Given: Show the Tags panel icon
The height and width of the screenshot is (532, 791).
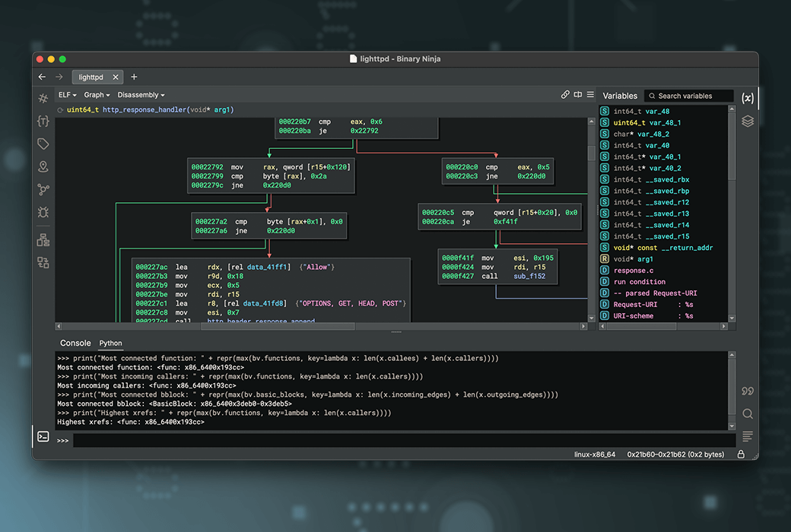Looking at the screenshot, I should [x=43, y=144].
